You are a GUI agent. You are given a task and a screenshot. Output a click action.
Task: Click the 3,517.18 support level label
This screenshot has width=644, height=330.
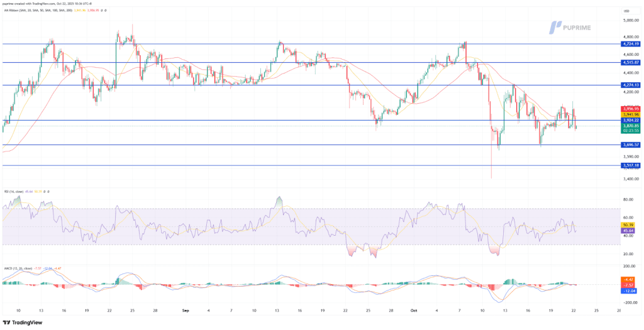630,165
